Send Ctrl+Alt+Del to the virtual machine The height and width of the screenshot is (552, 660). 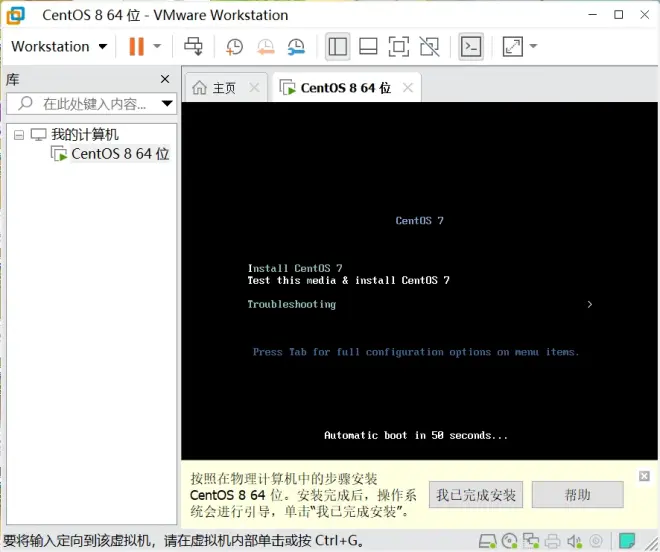click(193, 46)
